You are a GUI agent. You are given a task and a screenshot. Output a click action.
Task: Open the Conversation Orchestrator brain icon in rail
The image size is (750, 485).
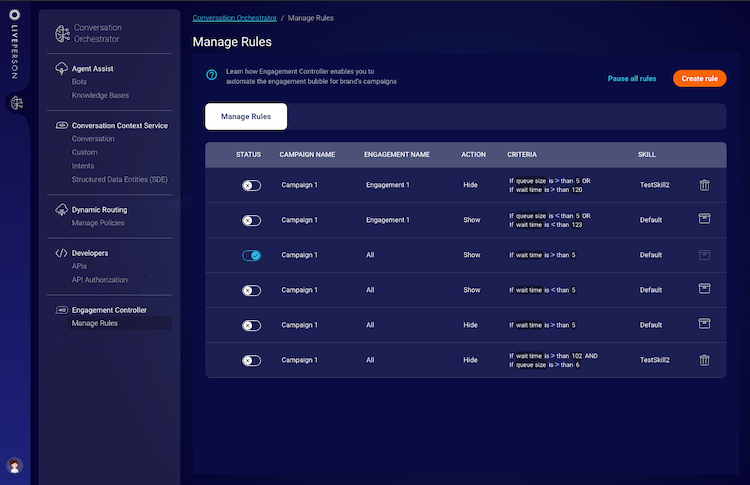pyautogui.click(x=17, y=102)
